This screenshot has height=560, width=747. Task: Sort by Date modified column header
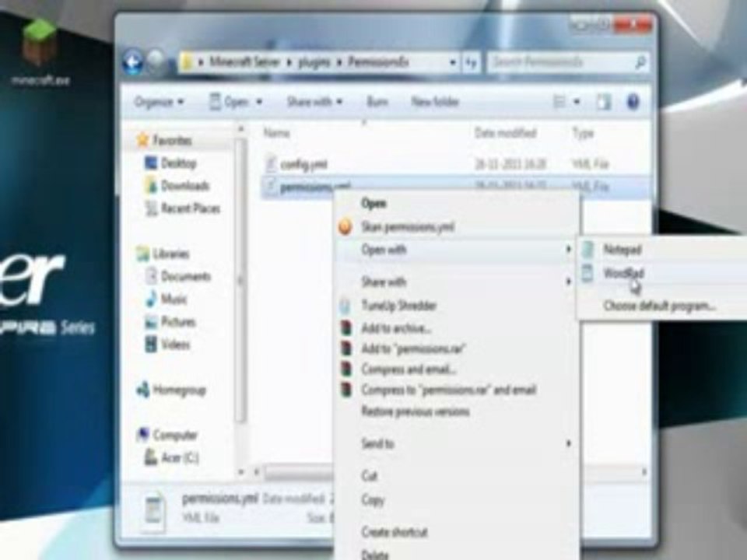[x=506, y=133]
